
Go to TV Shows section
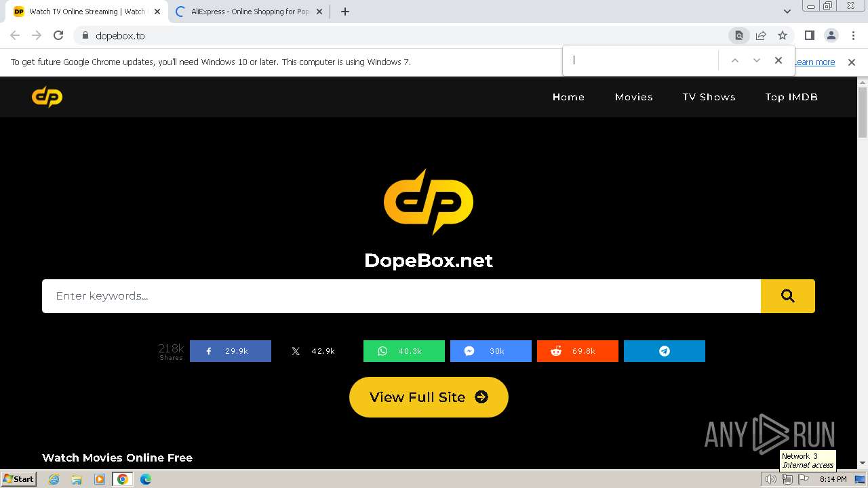coord(709,97)
